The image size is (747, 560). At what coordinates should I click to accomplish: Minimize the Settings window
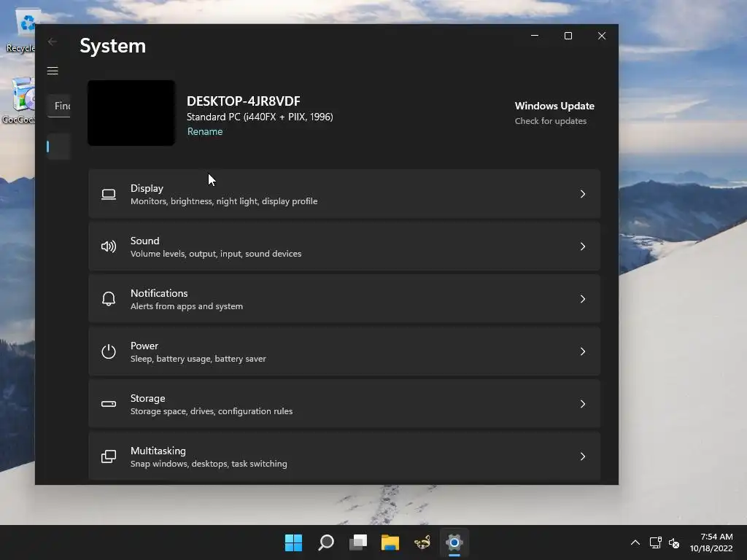point(535,36)
